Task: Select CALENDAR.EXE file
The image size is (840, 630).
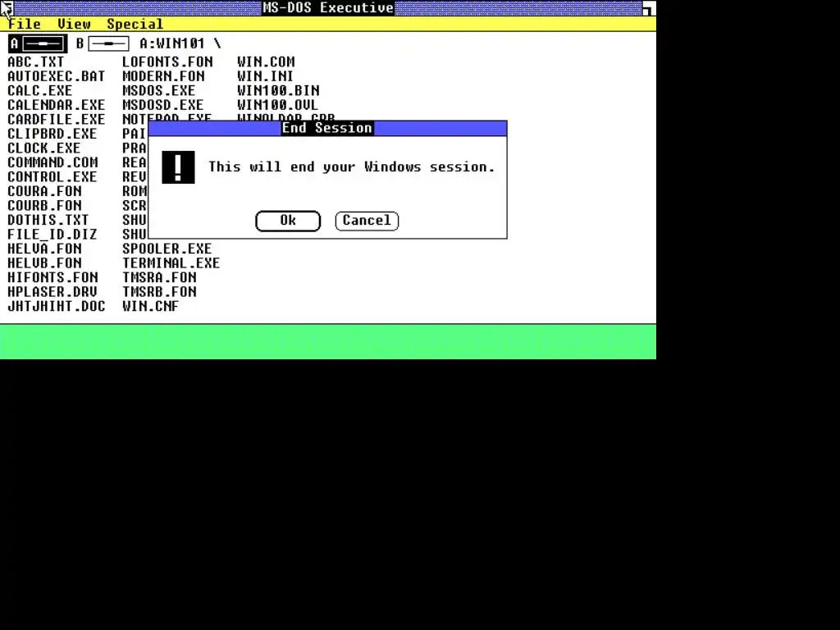Action: (57, 106)
